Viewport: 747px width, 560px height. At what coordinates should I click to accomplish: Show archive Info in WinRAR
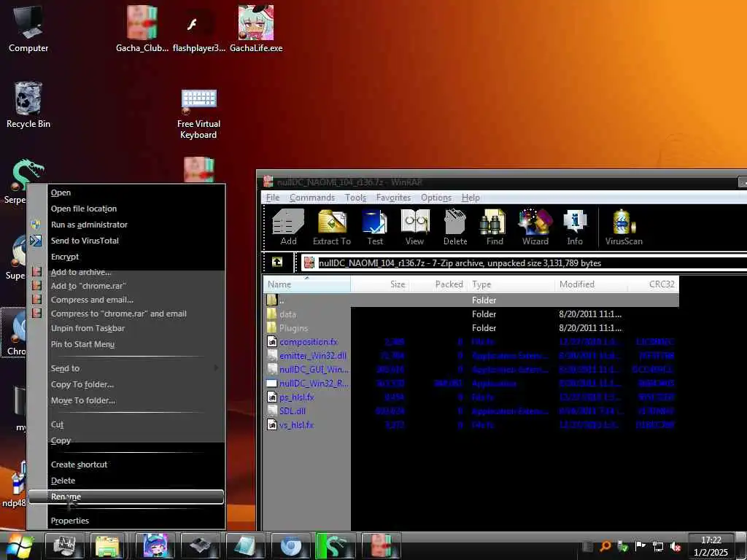[575, 227]
